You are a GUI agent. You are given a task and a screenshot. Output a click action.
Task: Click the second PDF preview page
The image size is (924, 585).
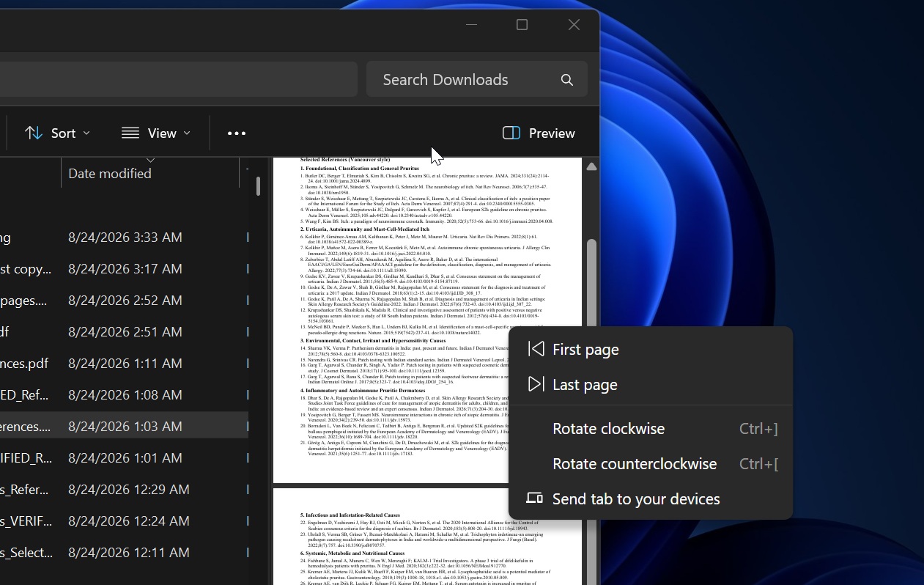(x=427, y=537)
